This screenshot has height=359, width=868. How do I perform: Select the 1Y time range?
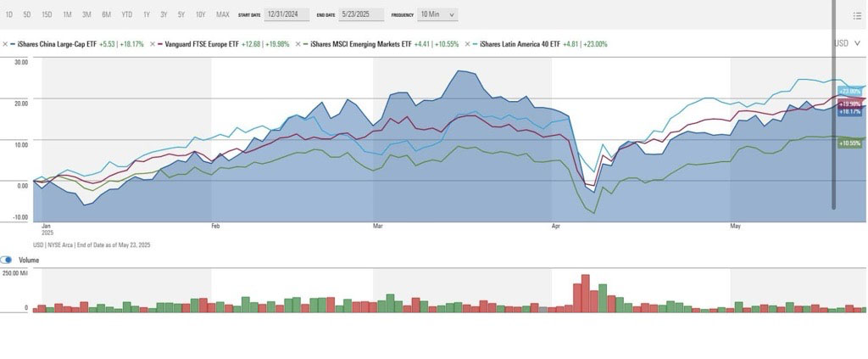146,15
